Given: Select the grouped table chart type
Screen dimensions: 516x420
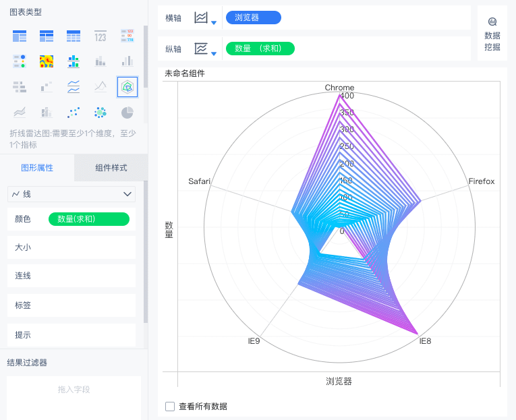Looking at the screenshot, I should (20, 36).
